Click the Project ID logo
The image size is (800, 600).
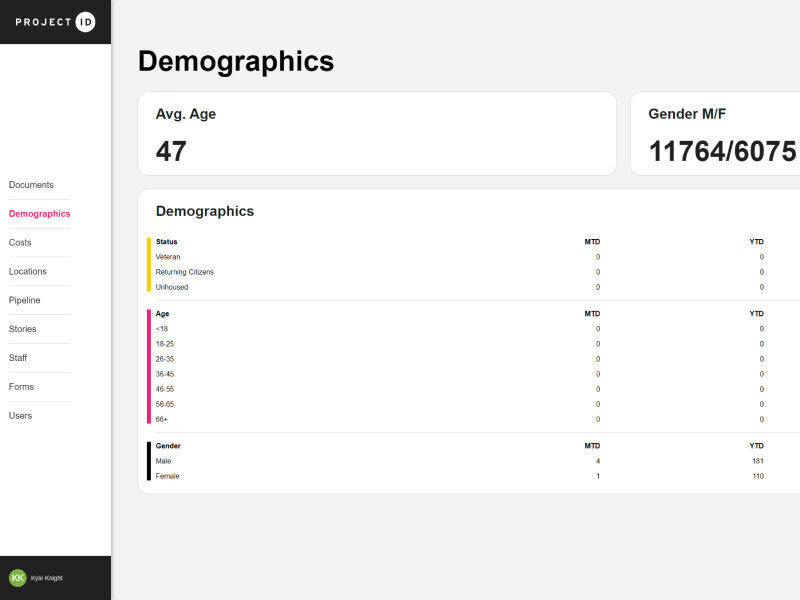(55, 21)
